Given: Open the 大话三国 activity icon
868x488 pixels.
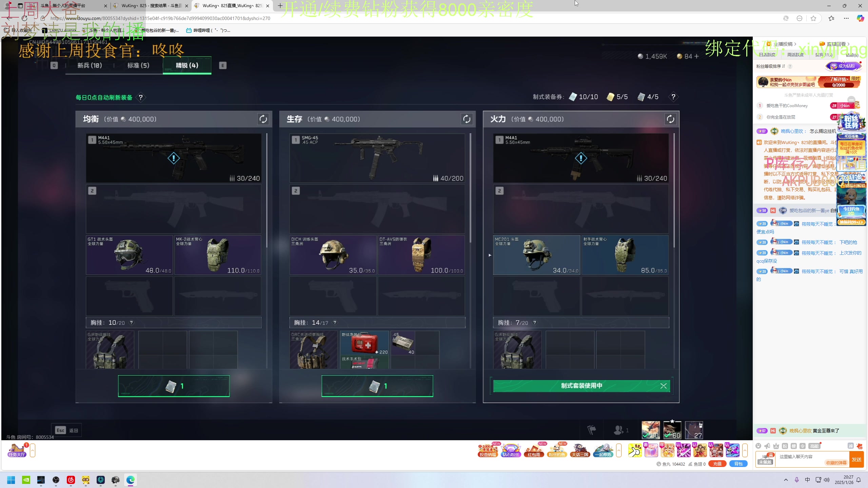Looking at the screenshot, I should (x=580, y=450).
